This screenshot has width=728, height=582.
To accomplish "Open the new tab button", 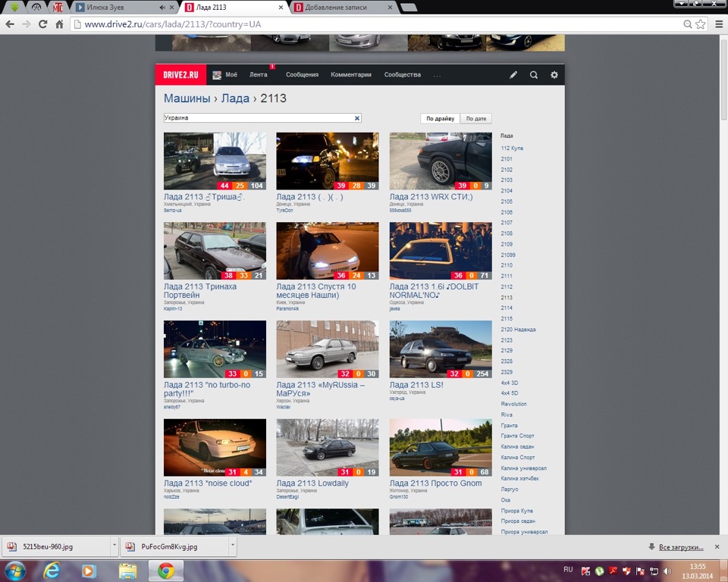I will [x=409, y=8].
